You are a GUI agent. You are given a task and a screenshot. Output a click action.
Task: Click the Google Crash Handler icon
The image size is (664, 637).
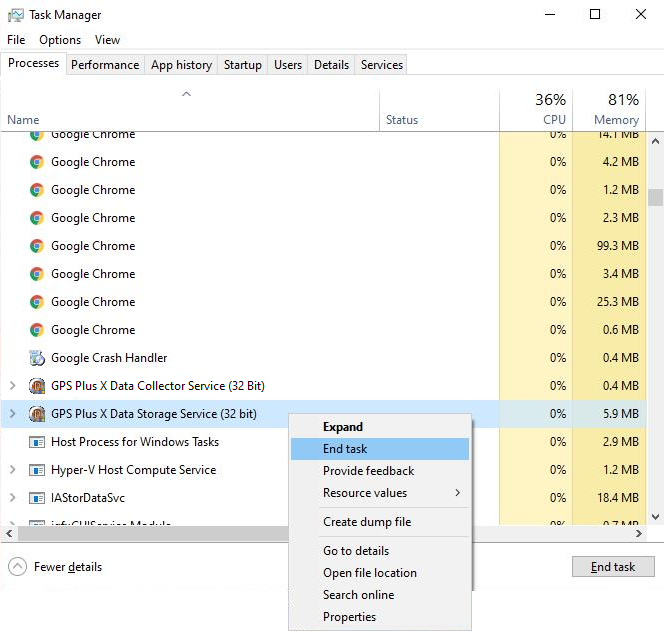(37, 358)
